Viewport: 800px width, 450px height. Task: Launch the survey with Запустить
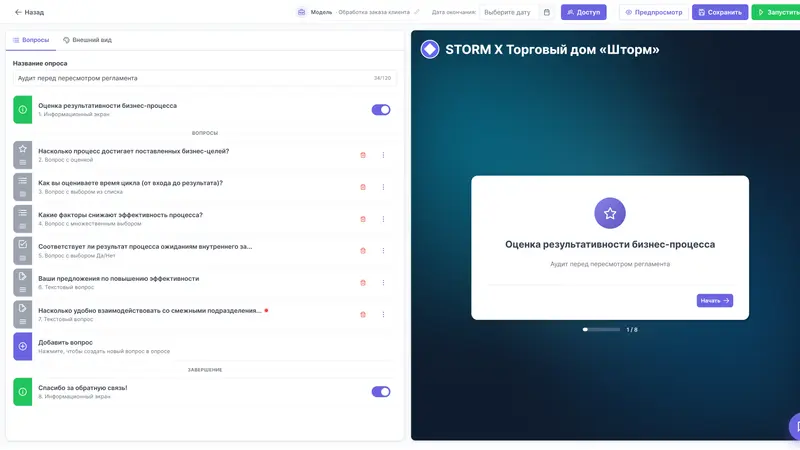coord(777,12)
